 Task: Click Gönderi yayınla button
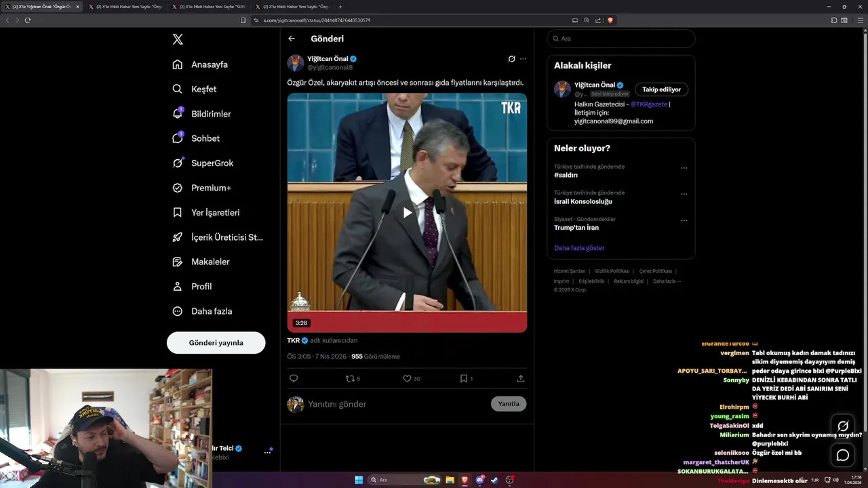pyautogui.click(x=216, y=343)
